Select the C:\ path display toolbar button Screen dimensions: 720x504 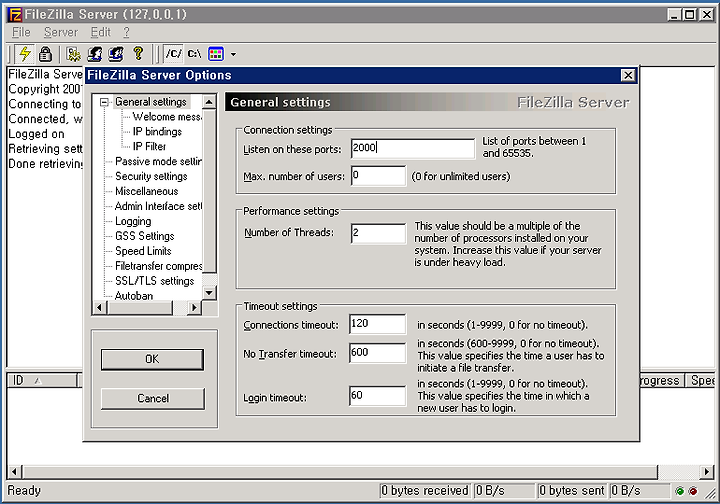pyautogui.click(x=194, y=54)
